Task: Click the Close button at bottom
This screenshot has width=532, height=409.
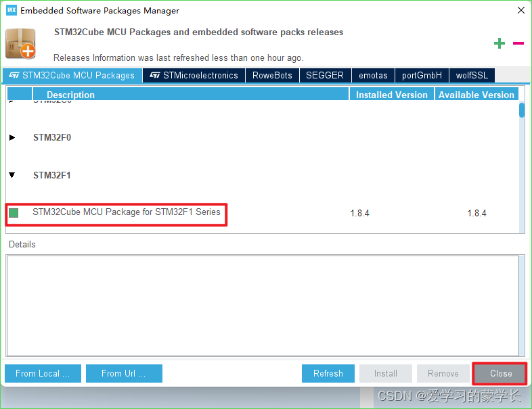Action: coord(501,373)
